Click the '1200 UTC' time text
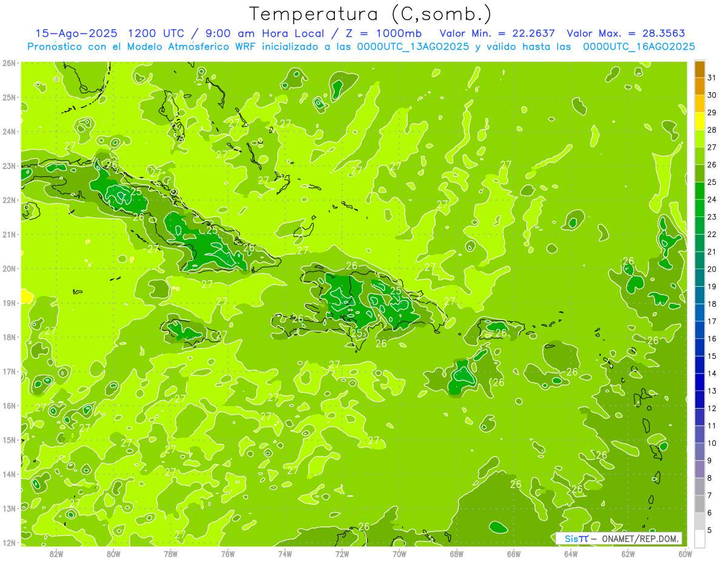Screen dimensions: 728x562 coord(157,33)
